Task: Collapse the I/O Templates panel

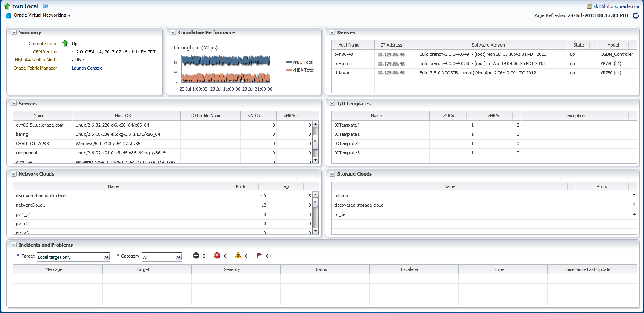Action: click(x=332, y=104)
